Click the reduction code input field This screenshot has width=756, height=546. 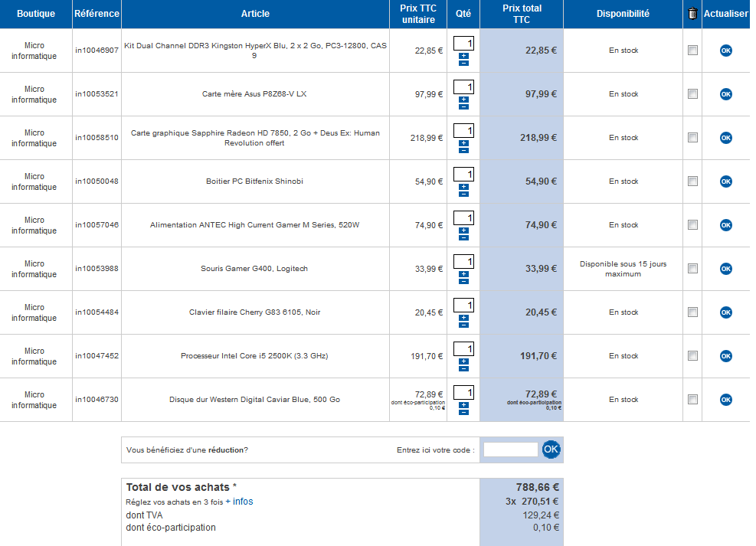click(x=510, y=450)
